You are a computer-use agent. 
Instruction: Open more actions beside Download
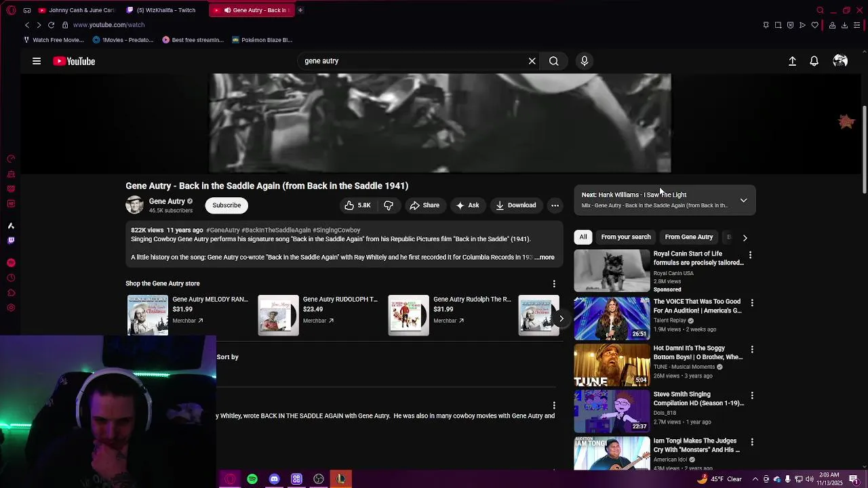555,205
